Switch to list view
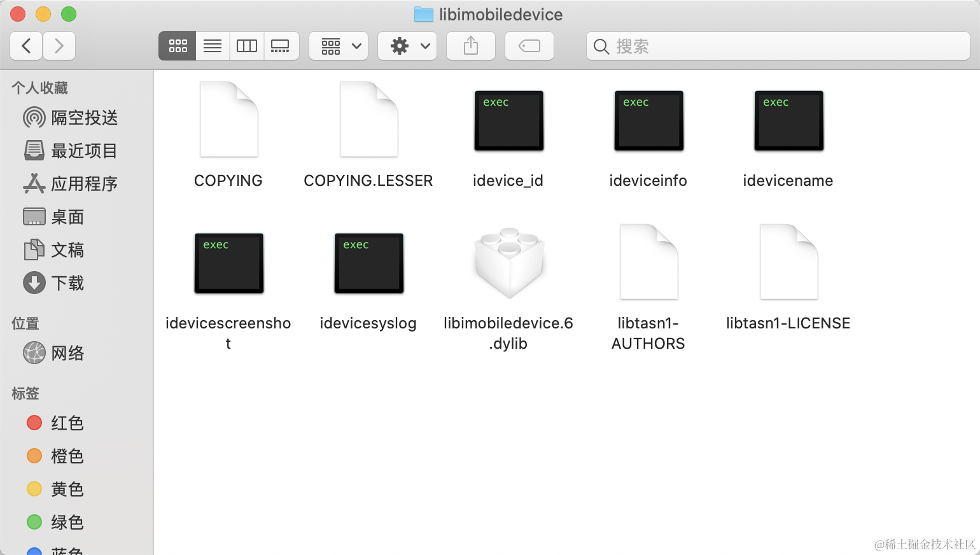This screenshot has height=555, width=980. 213,46
